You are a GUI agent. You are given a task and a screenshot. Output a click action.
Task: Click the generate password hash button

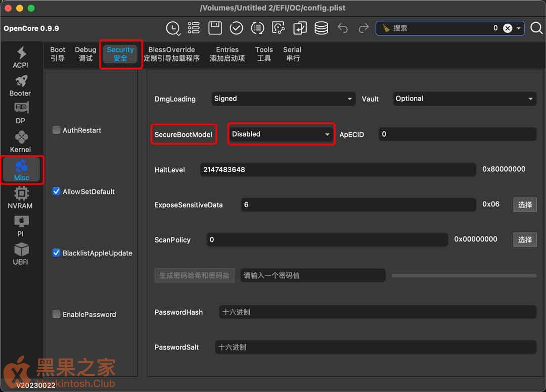point(194,275)
